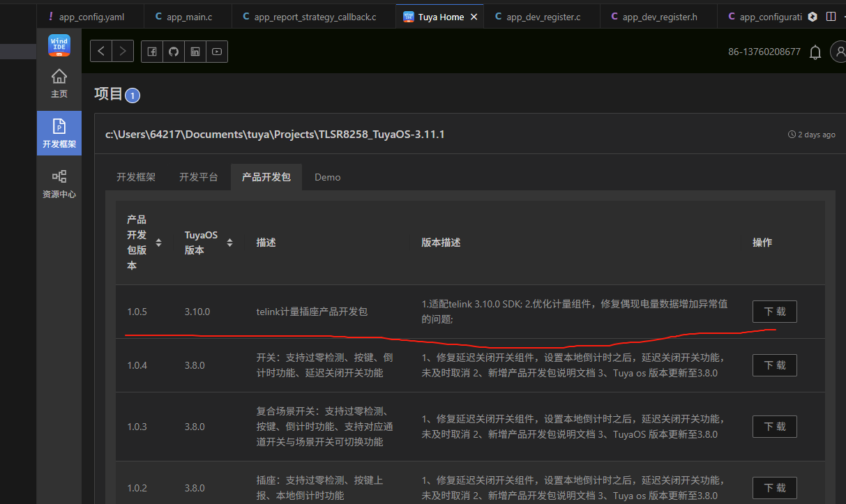
Task: Download version 1.0.4 package (下载)
Action: 775,365
